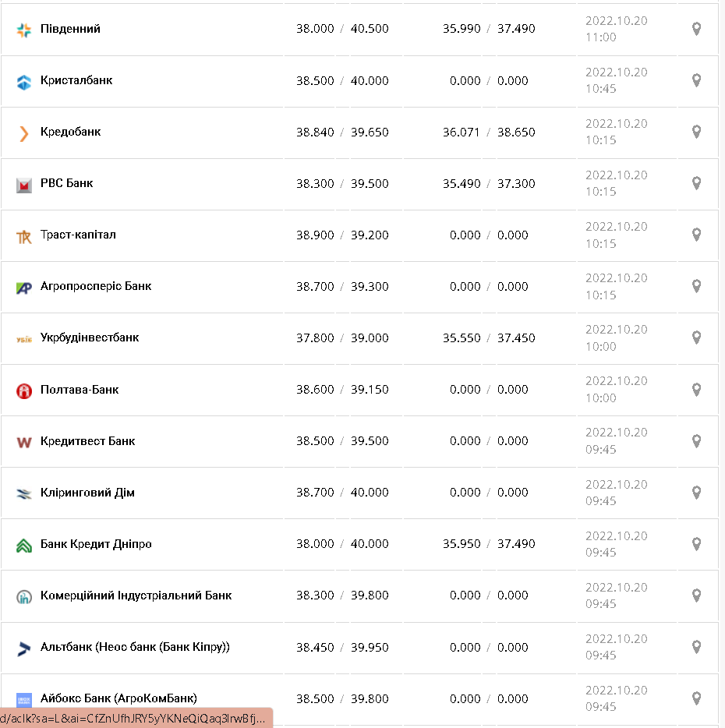Viewport: 725px width, 728px height.
Task: Click the Укрбудінвестбанк pin icon
Action: (x=696, y=337)
